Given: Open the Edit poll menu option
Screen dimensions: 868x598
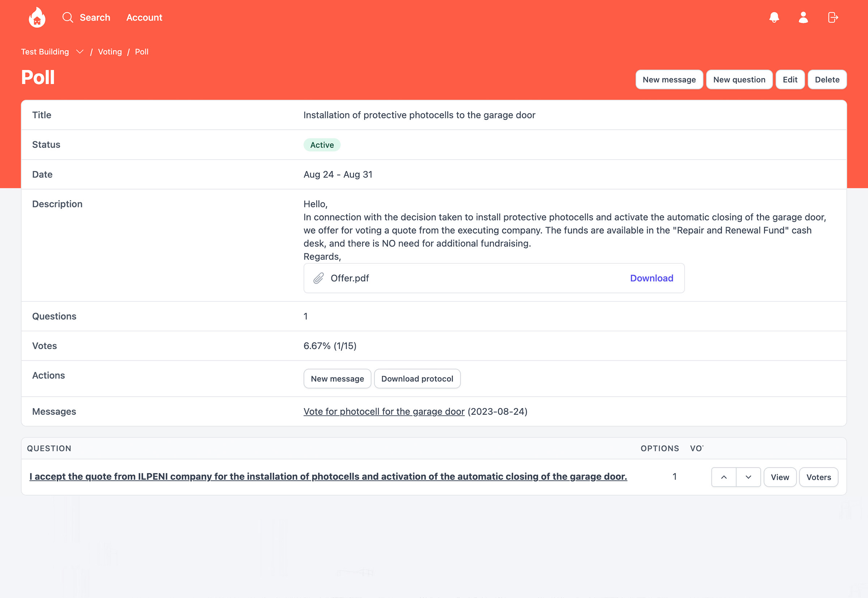Looking at the screenshot, I should tap(789, 79).
